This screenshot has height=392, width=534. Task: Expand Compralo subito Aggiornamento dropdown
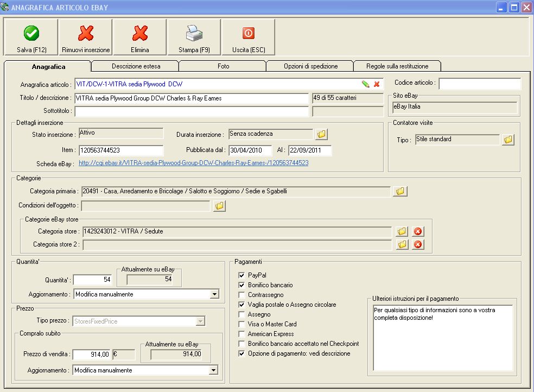coord(213,370)
